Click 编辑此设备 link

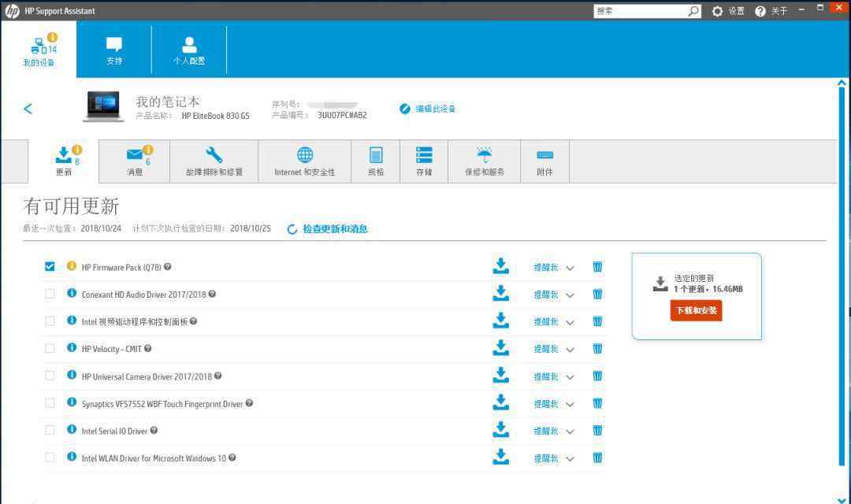coord(428,109)
